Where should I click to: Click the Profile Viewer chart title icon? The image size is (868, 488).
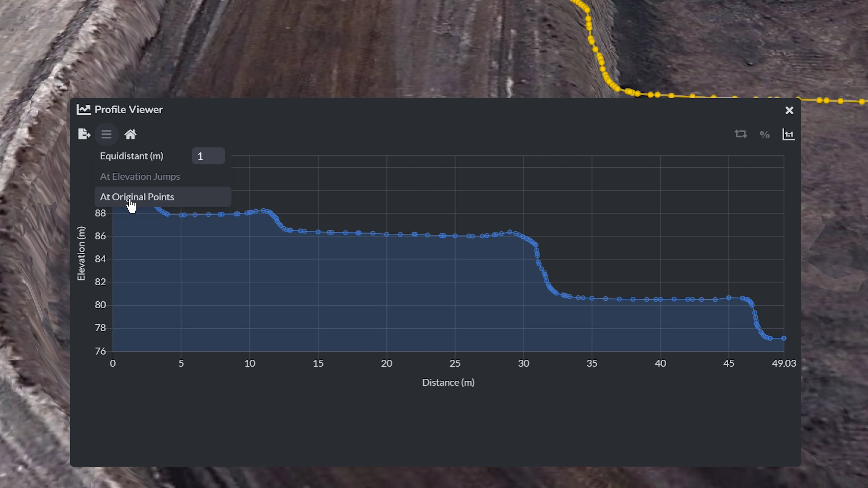84,109
